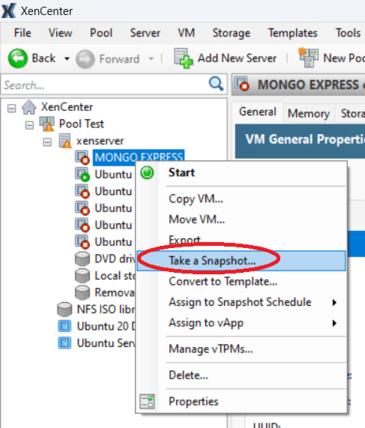Open the Forward history dropdown arrow

[151, 59]
